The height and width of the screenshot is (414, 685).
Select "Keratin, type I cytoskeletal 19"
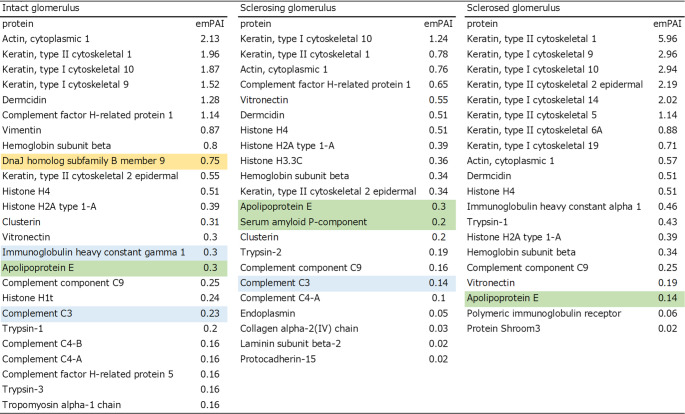pyautogui.click(x=533, y=145)
